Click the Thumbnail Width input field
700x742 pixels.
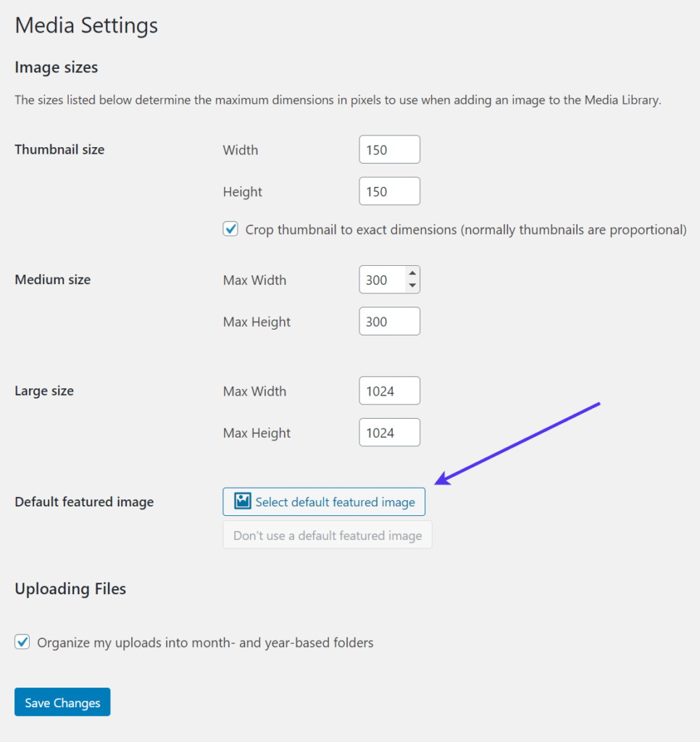click(x=389, y=149)
